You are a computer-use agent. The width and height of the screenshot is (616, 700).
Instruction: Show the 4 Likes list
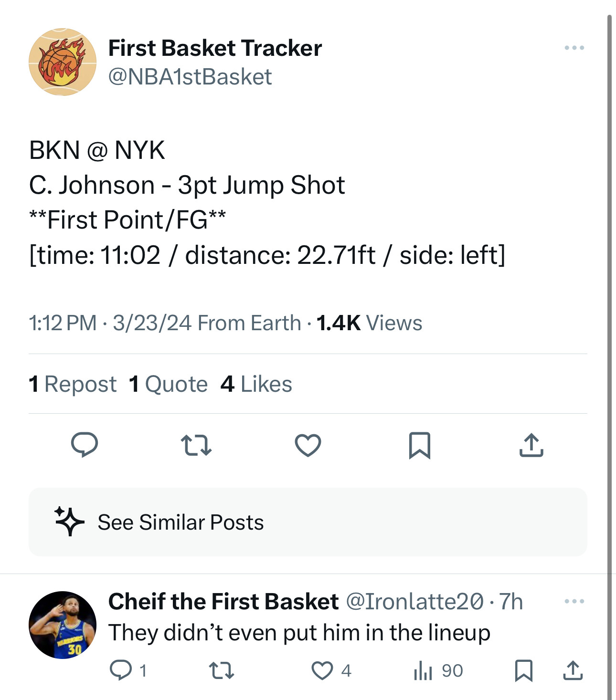[256, 384]
